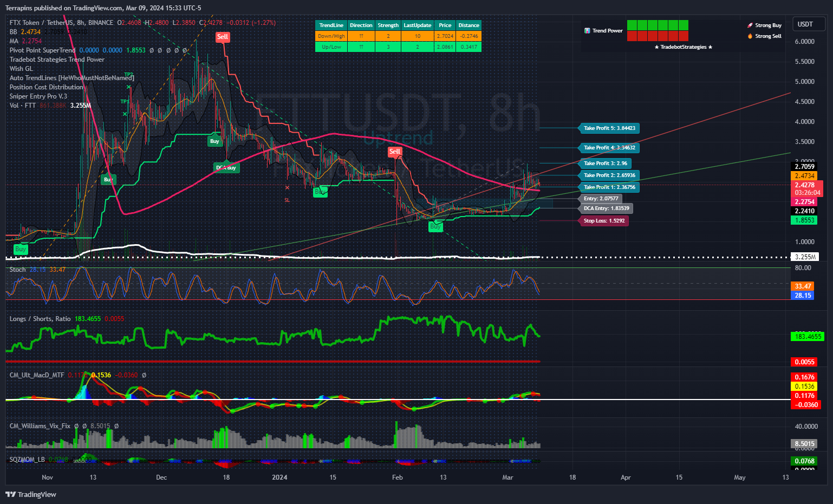The image size is (833, 504).
Task: Click the orange 2.4734 price axis tag
Action: (x=805, y=176)
